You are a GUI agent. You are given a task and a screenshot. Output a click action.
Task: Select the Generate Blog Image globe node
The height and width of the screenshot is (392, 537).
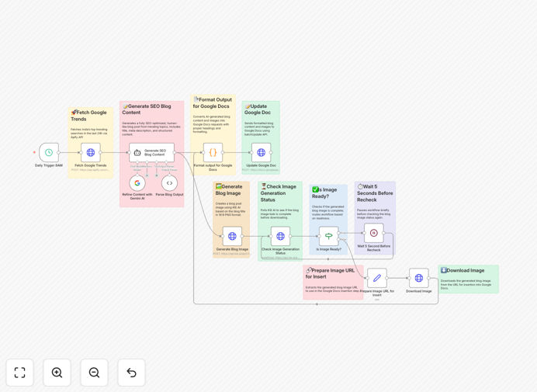(232, 236)
